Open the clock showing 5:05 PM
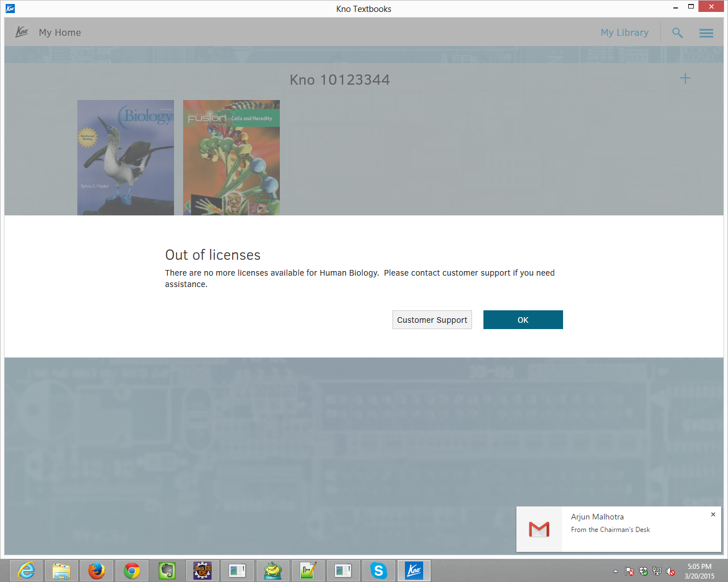The image size is (728, 582). (x=700, y=571)
